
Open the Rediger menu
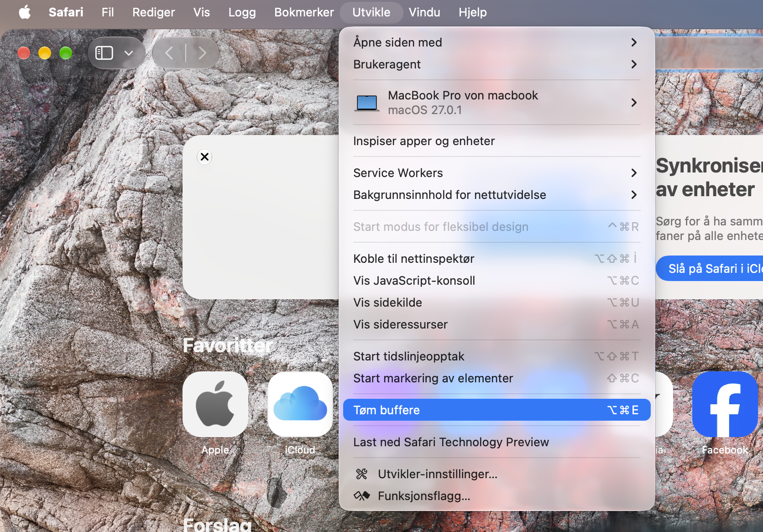pos(154,12)
